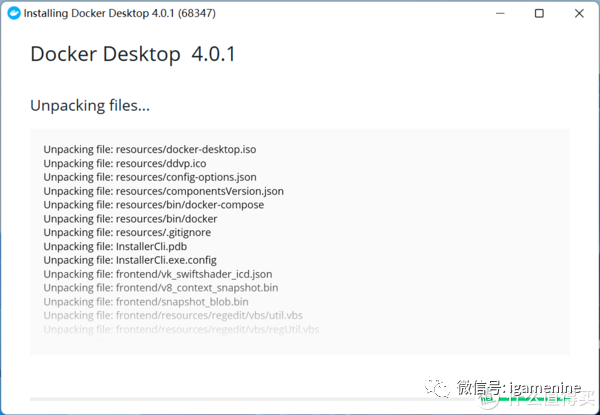This screenshot has height=415, width=600.
Task: Select the line 'frontend/vk_swiftshader_icd.json'
Action: click(x=158, y=274)
